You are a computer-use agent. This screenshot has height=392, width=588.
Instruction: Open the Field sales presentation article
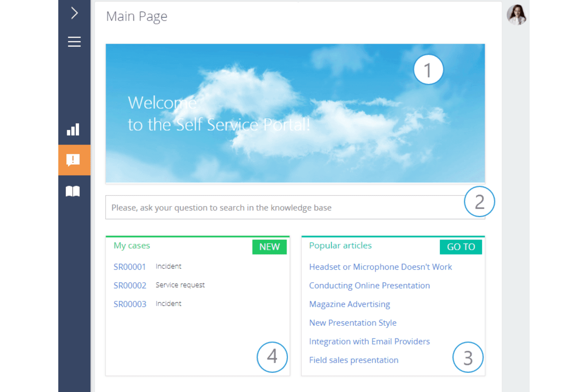coord(354,360)
